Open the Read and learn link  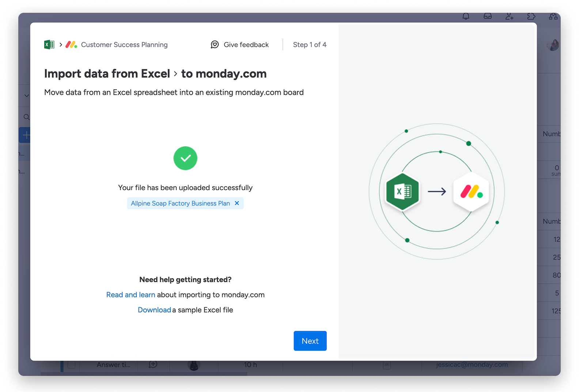click(130, 295)
